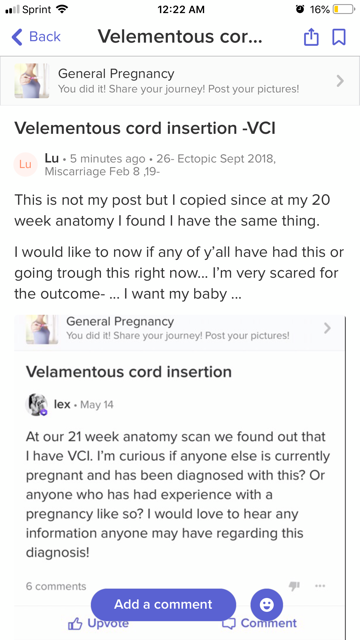Open lex's profile picture
The image size is (360, 640).
coord(36,404)
